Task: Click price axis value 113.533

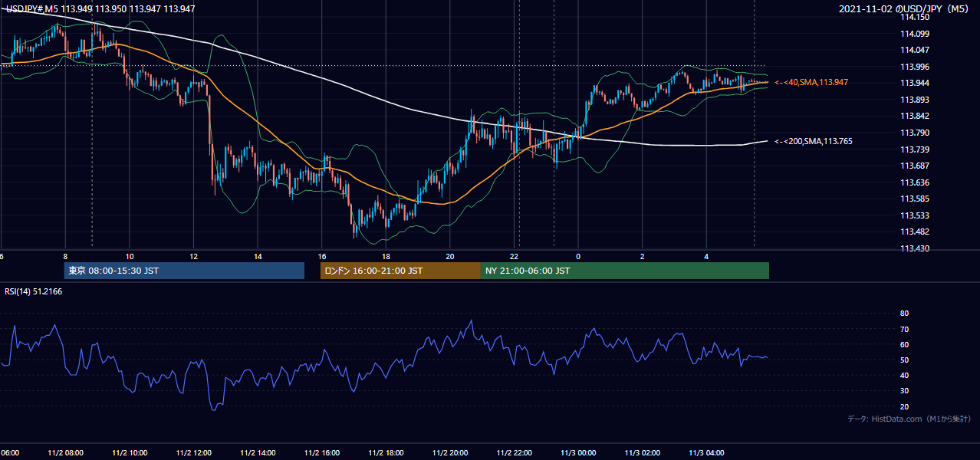Action: point(913,215)
